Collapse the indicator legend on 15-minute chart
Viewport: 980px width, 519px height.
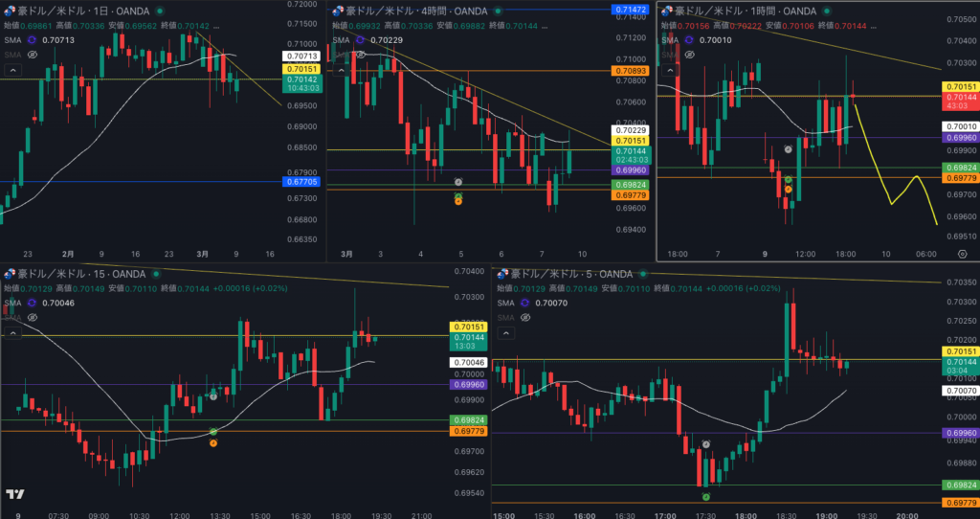(12, 331)
